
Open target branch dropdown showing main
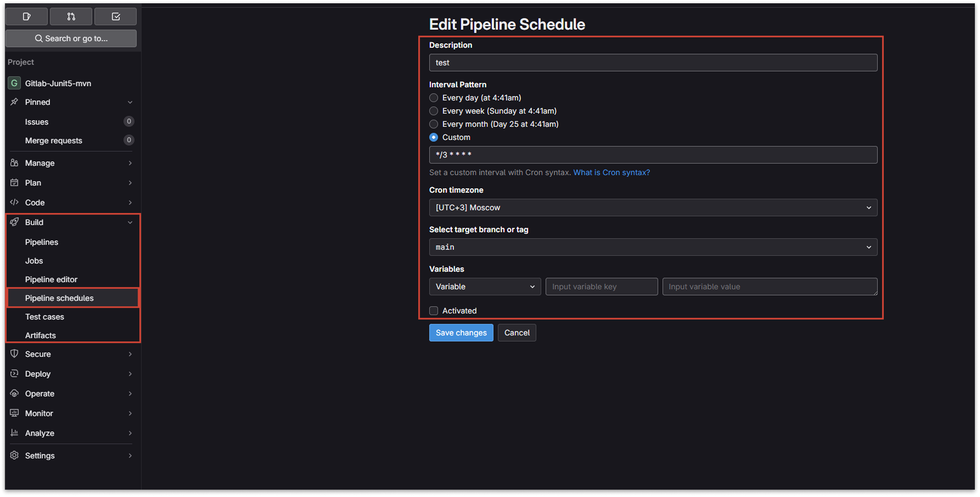[653, 247]
